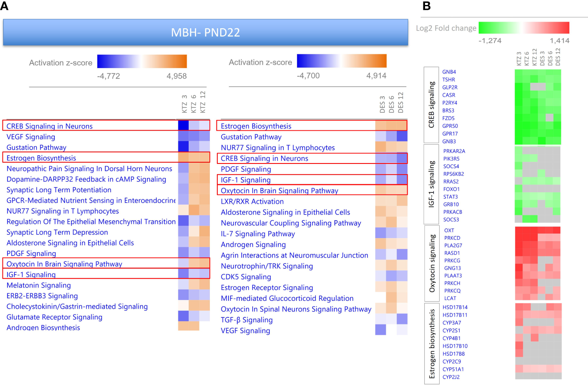Click the vertical Estrogen biosynthesis group box
This screenshot has height=385, width=588.
tap(432, 344)
